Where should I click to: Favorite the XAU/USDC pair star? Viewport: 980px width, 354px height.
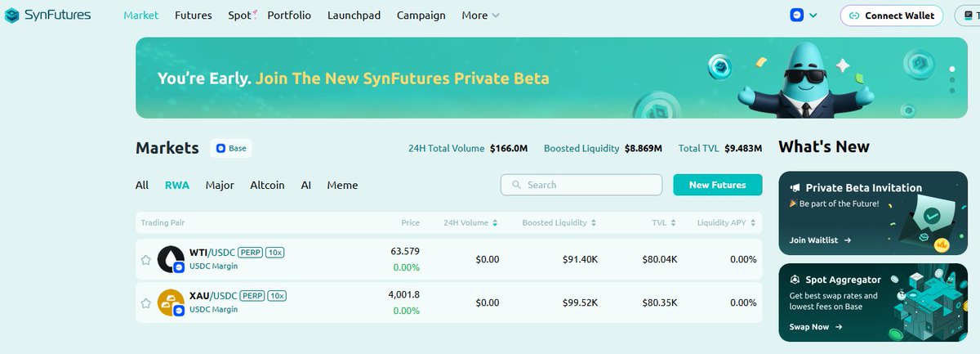pyautogui.click(x=145, y=302)
